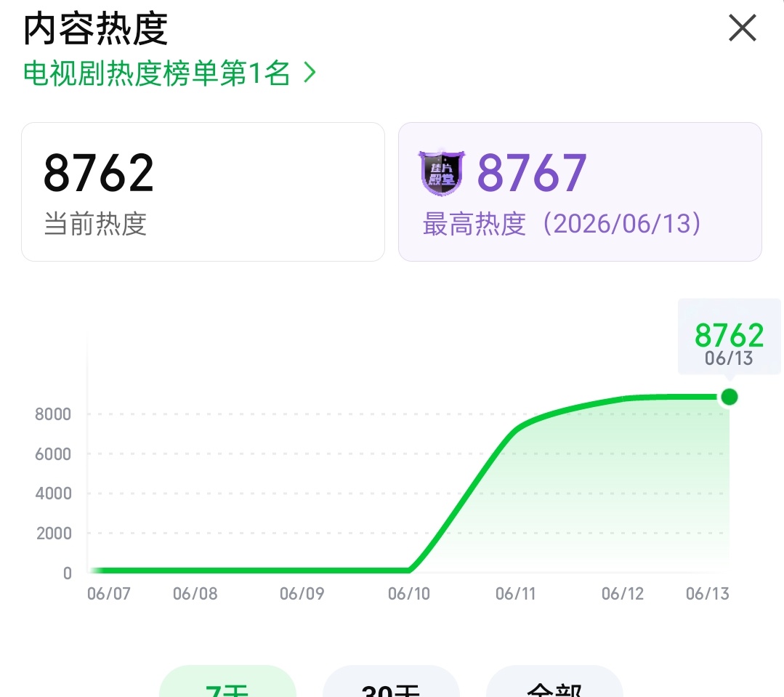Tap the 佳片殿堂 shield badge icon
The image size is (784, 697).
pos(441,172)
